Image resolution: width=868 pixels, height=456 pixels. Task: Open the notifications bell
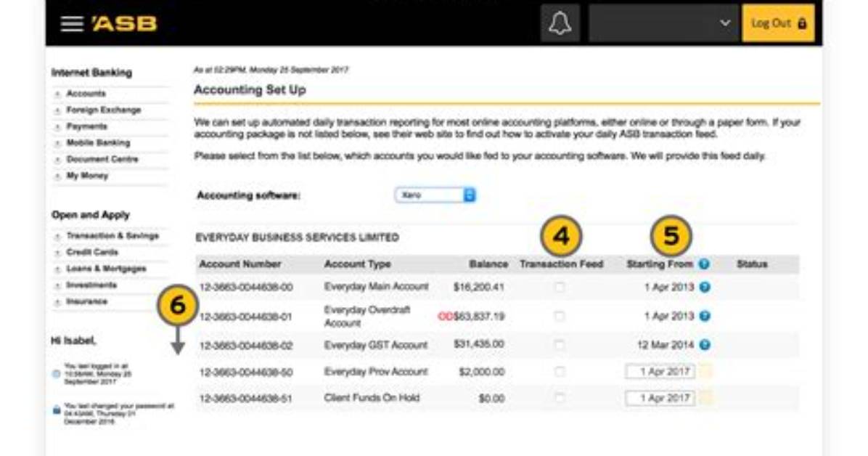click(x=560, y=23)
